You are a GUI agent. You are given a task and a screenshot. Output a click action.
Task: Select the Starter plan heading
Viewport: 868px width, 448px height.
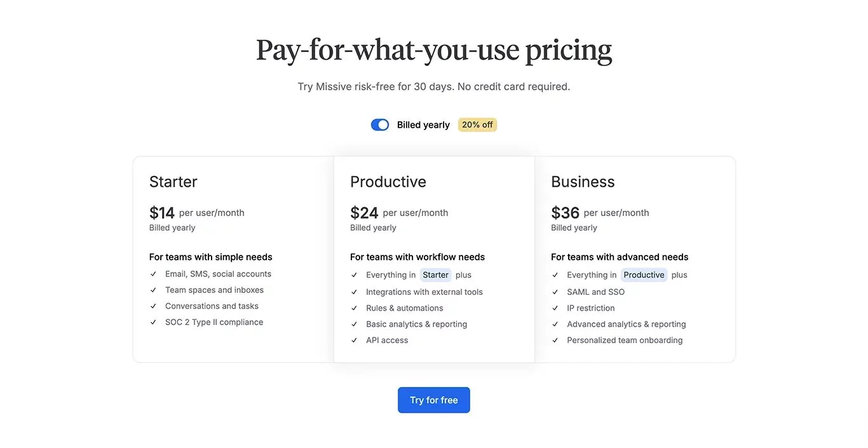pyautogui.click(x=173, y=182)
